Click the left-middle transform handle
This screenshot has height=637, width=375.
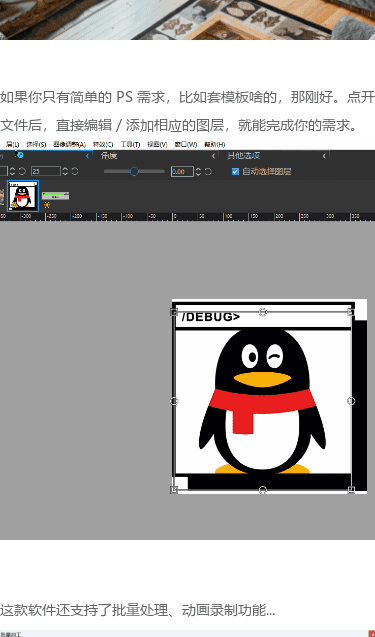pyautogui.click(x=174, y=401)
